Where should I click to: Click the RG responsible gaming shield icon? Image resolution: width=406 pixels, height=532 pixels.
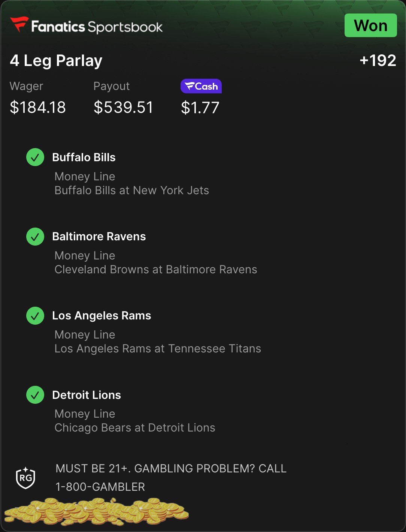pos(25,478)
